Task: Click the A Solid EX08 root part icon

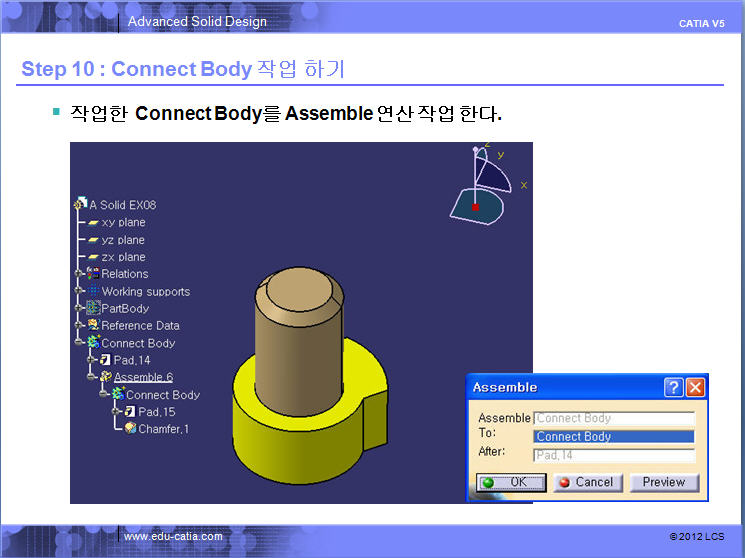Action: pos(82,205)
